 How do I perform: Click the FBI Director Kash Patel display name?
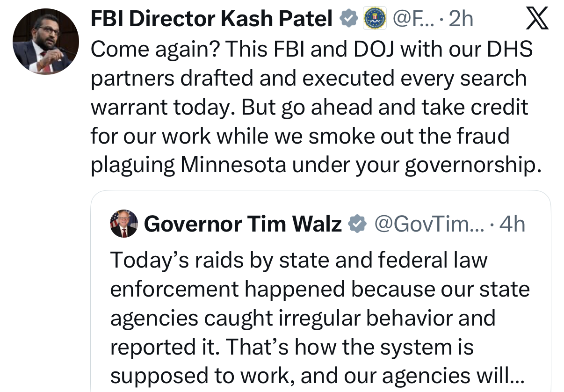coord(211,19)
